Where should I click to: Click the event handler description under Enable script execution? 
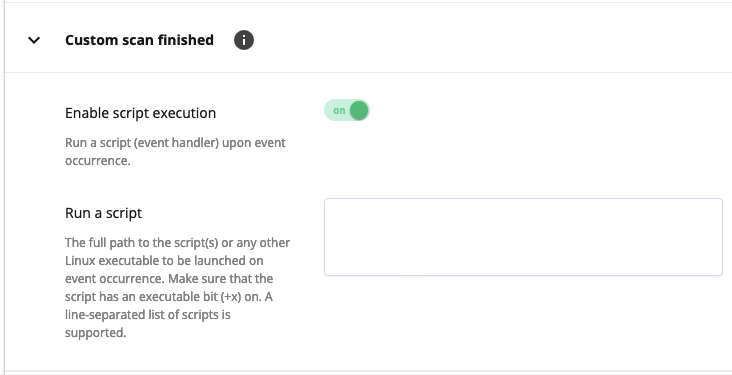(175, 151)
